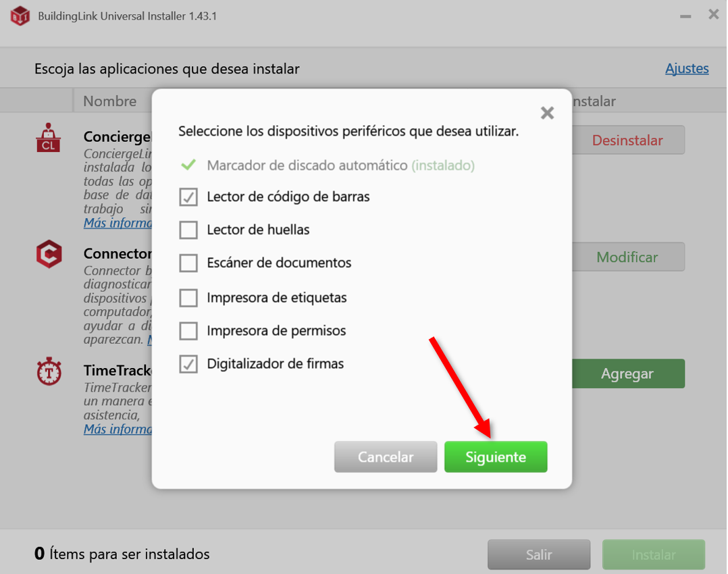Click the '(instalado)' status text
The width and height of the screenshot is (728, 574).
coord(443,165)
